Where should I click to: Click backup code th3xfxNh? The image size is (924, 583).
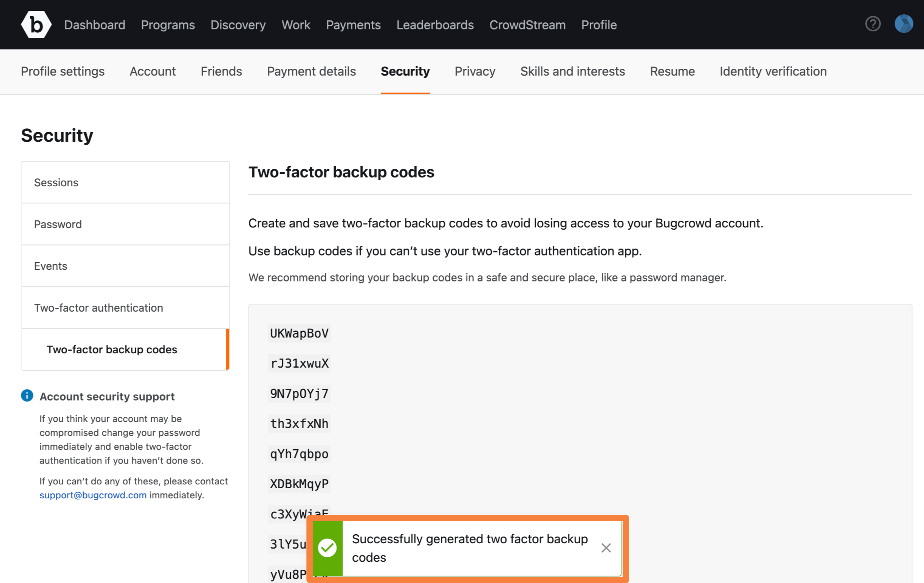click(299, 424)
